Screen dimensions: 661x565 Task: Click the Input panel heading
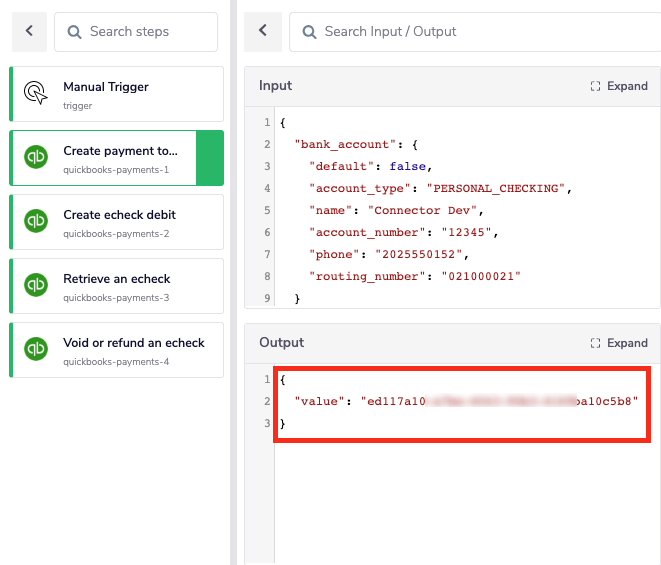275,86
